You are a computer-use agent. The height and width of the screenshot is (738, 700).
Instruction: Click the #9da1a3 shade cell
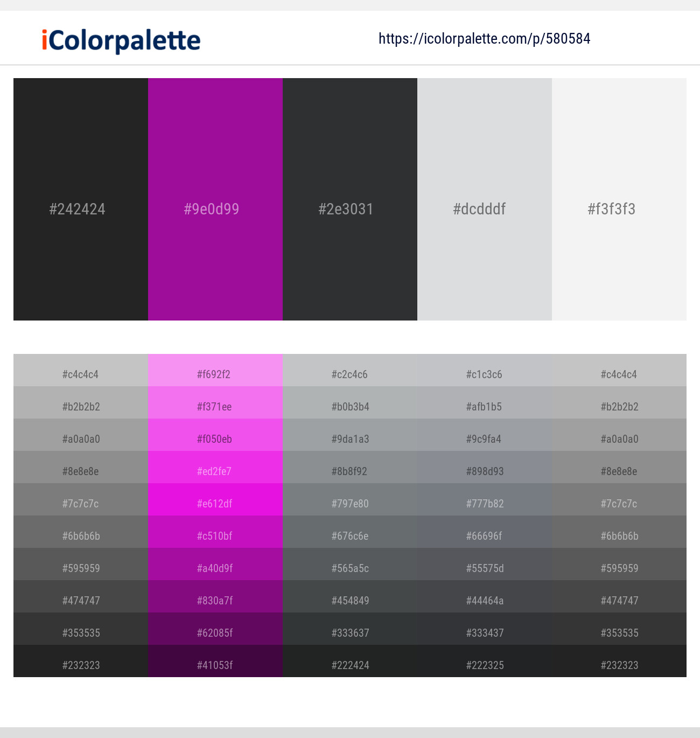tap(350, 435)
